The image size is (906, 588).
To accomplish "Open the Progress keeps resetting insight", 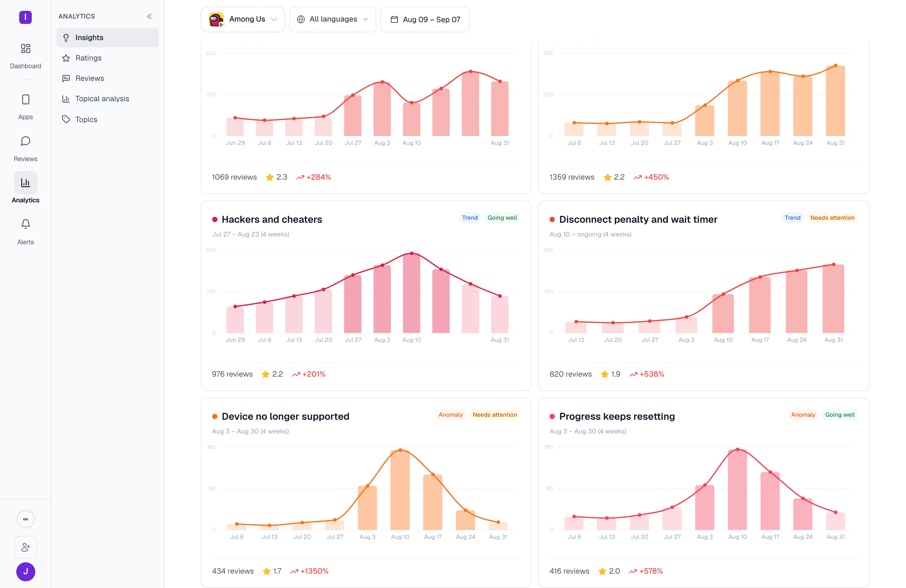I will [x=617, y=416].
